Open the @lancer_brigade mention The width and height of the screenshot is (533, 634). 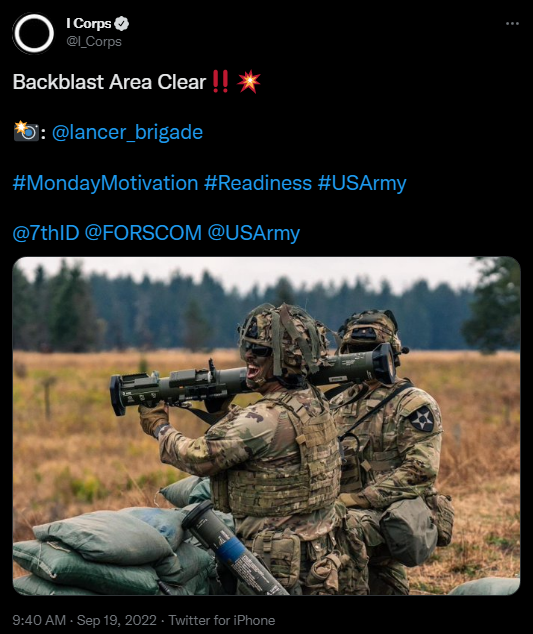(x=127, y=133)
